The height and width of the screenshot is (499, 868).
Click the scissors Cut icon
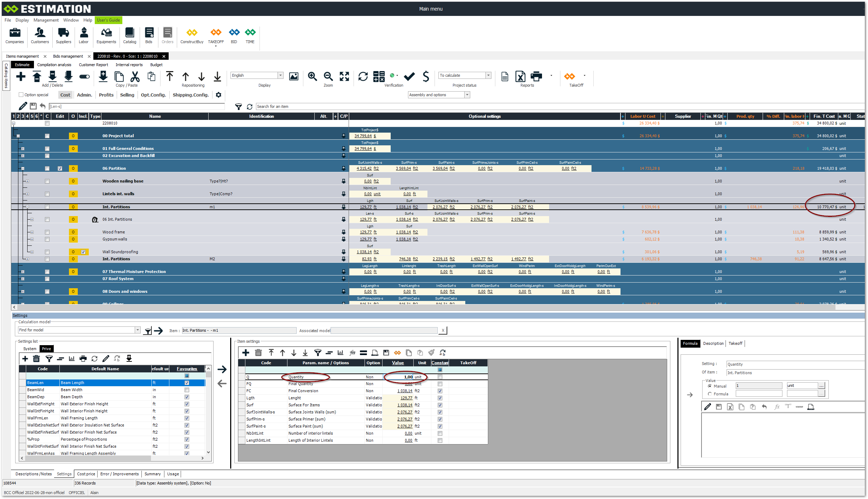pos(135,76)
